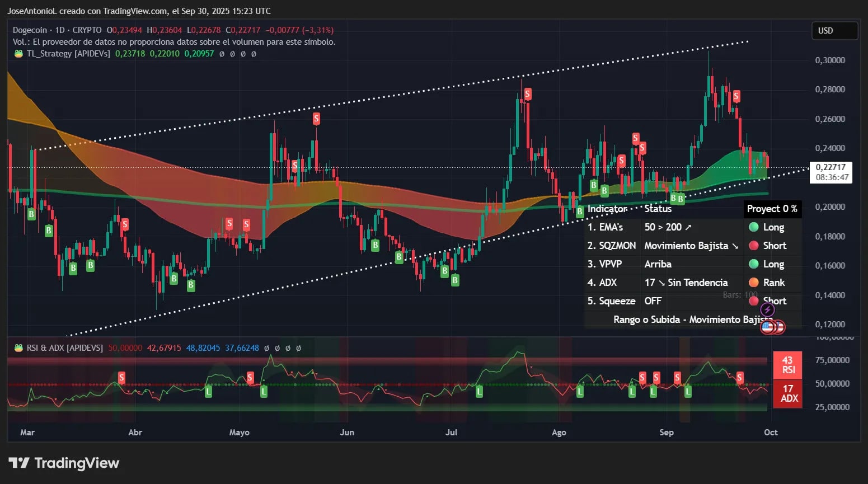Click the TradingView logo at bottom left
Image resolution: width=868 pixels, height=484 pixels.
point(63,463)
